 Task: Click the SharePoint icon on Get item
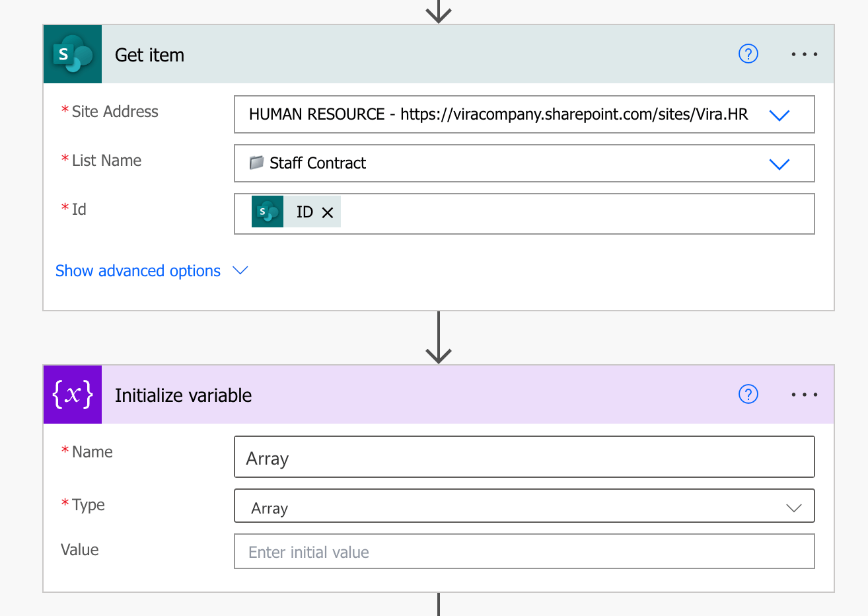tap(73, 54)
